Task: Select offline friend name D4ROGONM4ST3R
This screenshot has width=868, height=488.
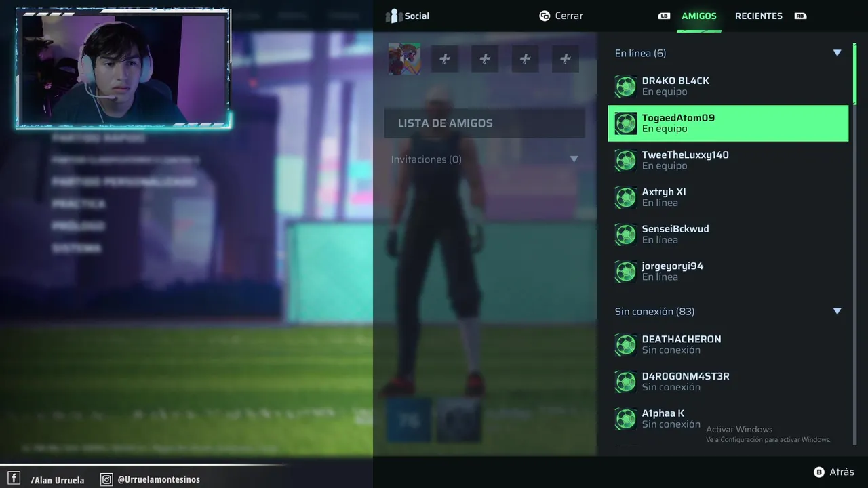Action: coord(686,376)
